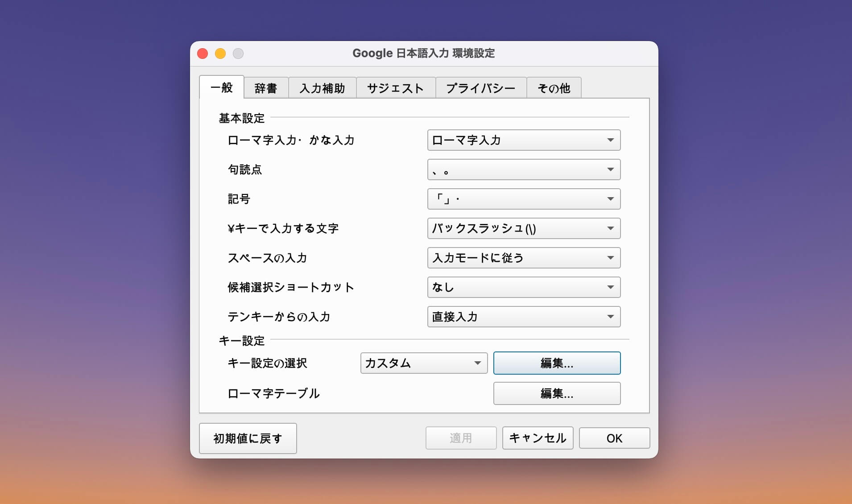Open the テンキーからの入力 dropdown
The width and height of the screenshot is (852, 504).
tap(524, 317)
